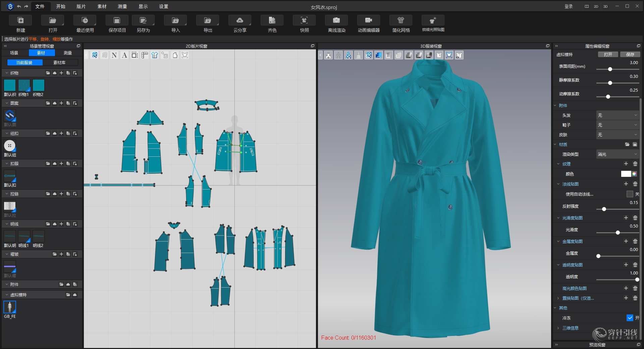This screenshot has height=349, width=644.
Task: Open 云分享 cloud share
Action: coord(239,23)
